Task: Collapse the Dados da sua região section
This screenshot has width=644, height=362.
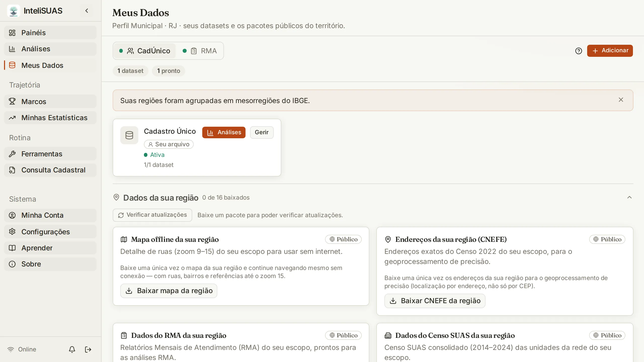Action: [x=629, y=197]
